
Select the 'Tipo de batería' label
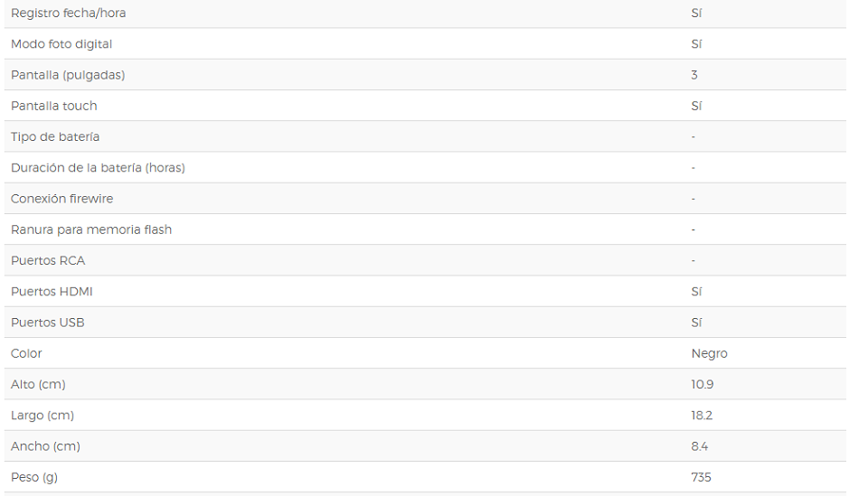pyautogui.click(x=55, y=136)
